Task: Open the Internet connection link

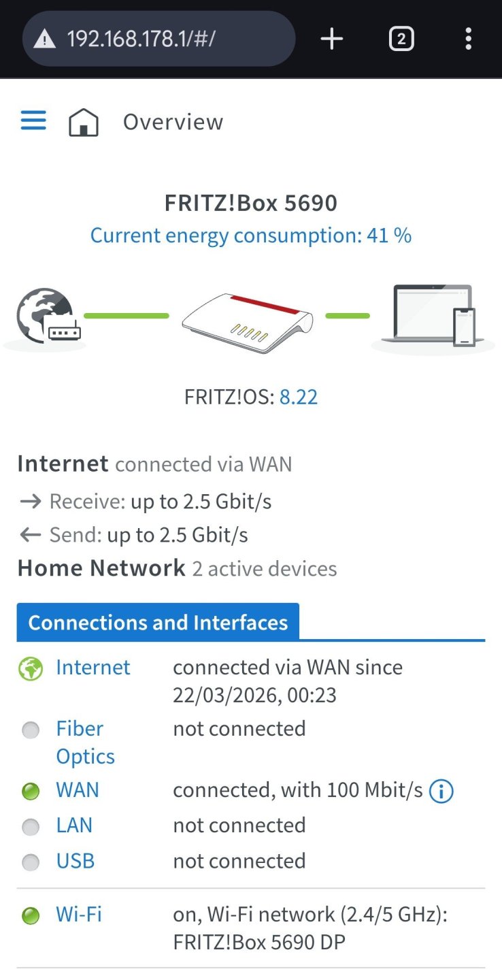Action: click(x=93, y=668)
